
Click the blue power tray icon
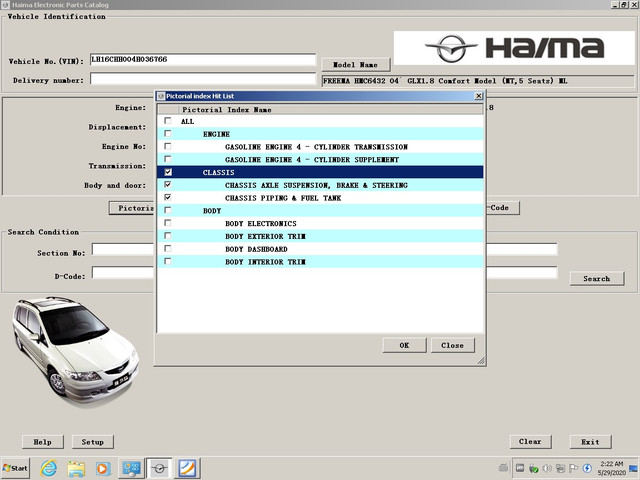tap(587, 468)
